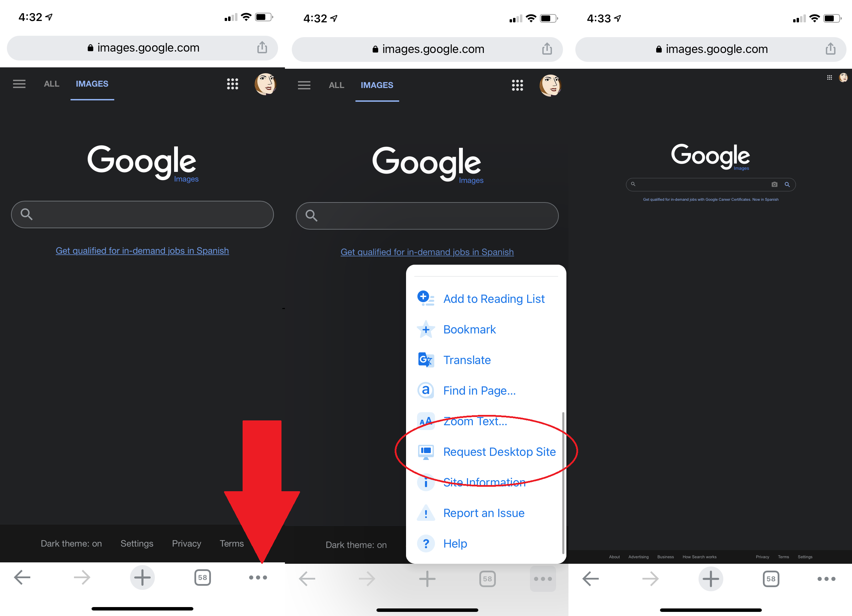Image resolution: width=852 pixels, height=616 pixels.
Task: Click the Request Desktop Site icon
Action: tap(424, 452)
